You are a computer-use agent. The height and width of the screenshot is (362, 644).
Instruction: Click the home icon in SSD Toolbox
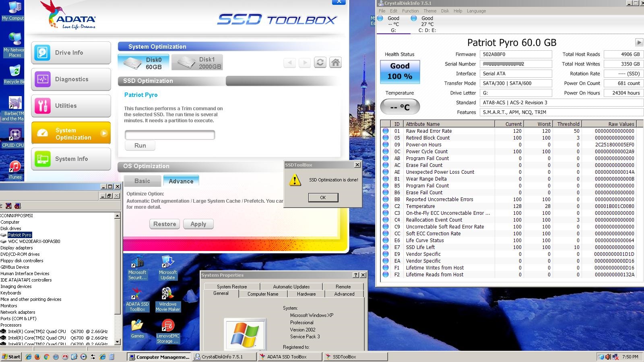(x=335, y=62)
